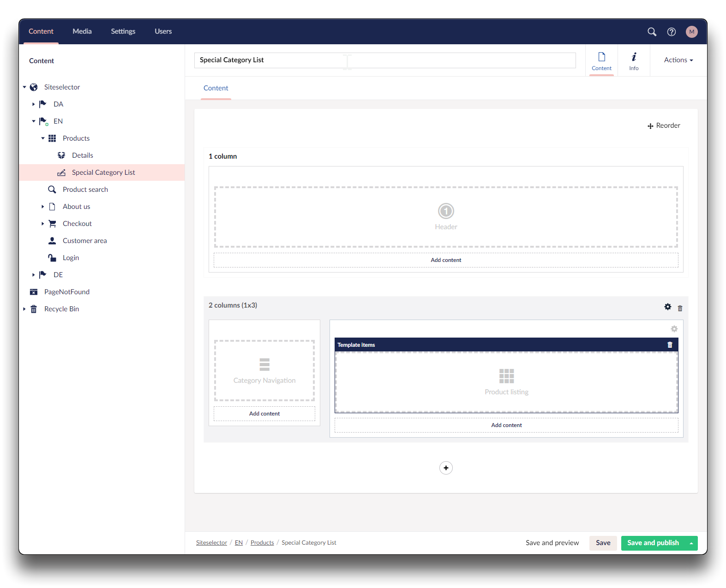Expand the DA language node
The height and width of the screenshot is (588, 726).
34,104
